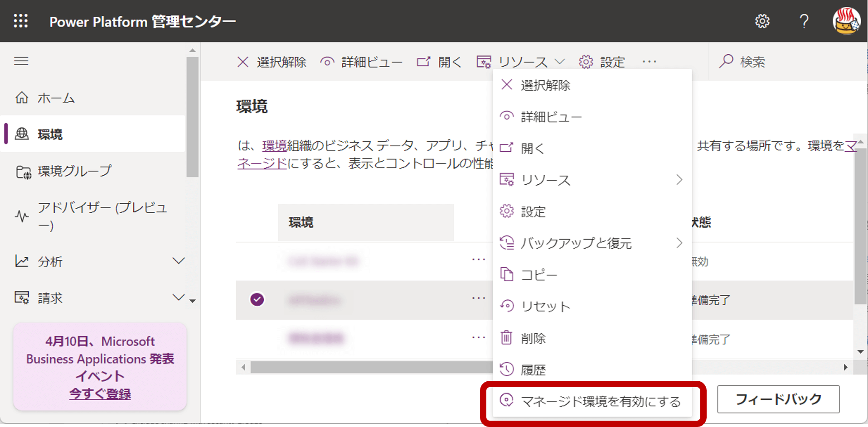This screenshot has height=427, width=868.
Task: Follow the 今すぐ登録 link
Action: [100, 394]
